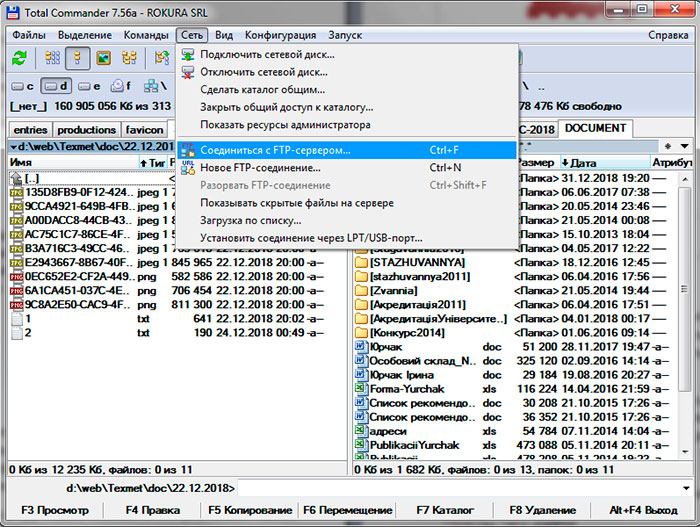Click F4 Правка button
The height and width of the screenshot is (527, 700).
153,510
